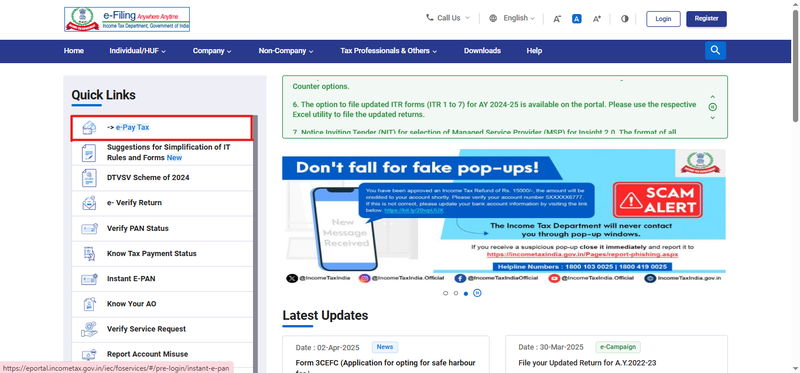This screenshot has width=800, height=373.
Task: Pause the announcements ticker
Action: 713,107
